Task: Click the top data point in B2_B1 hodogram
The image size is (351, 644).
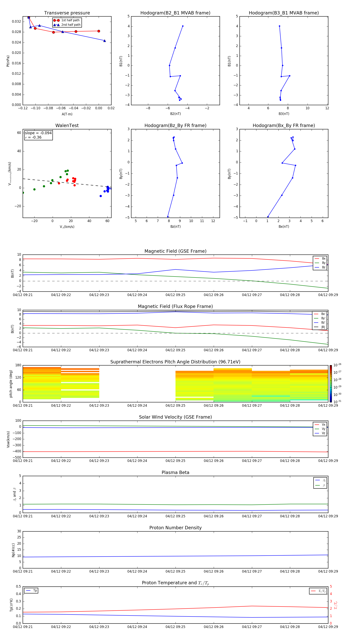Action: pos(183,26)
